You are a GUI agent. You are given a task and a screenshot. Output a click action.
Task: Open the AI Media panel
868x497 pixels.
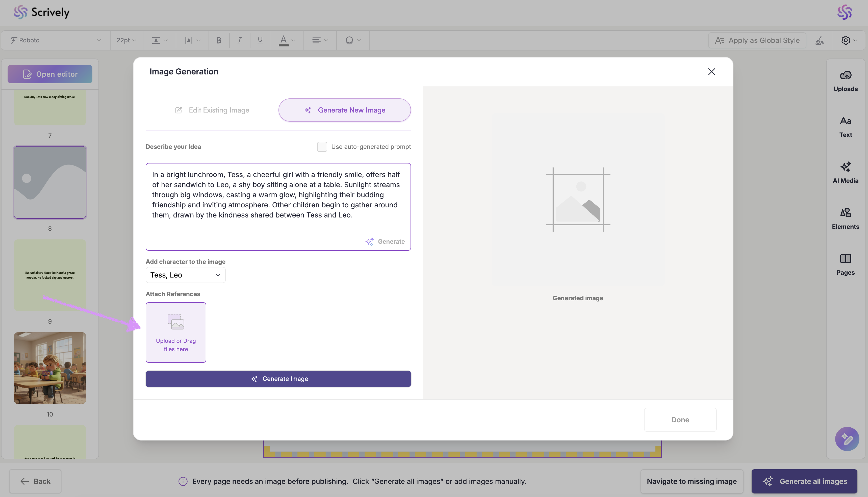(845, 172)
